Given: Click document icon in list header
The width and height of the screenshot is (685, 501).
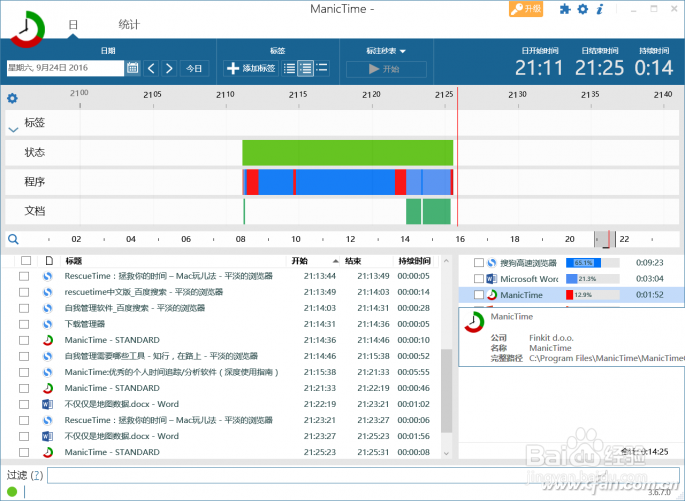Looking at the screenshot, I should tap(49, 261).
